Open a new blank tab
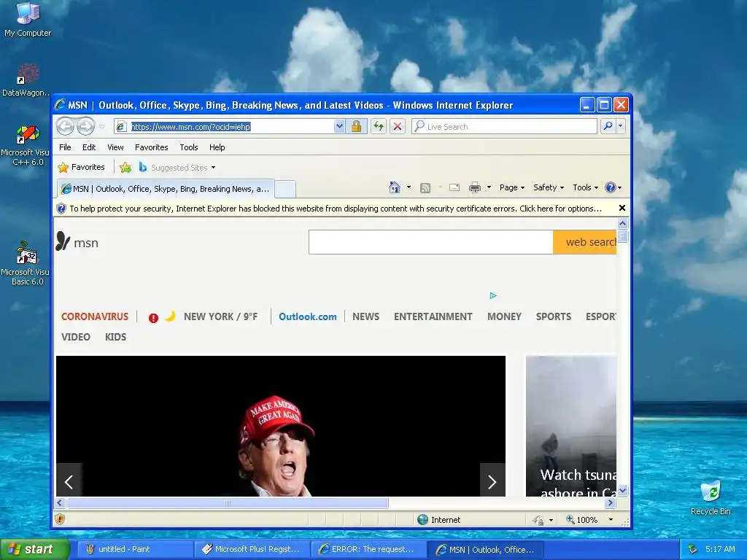This screenshot has width=747, height=560. tap(285, 189)
